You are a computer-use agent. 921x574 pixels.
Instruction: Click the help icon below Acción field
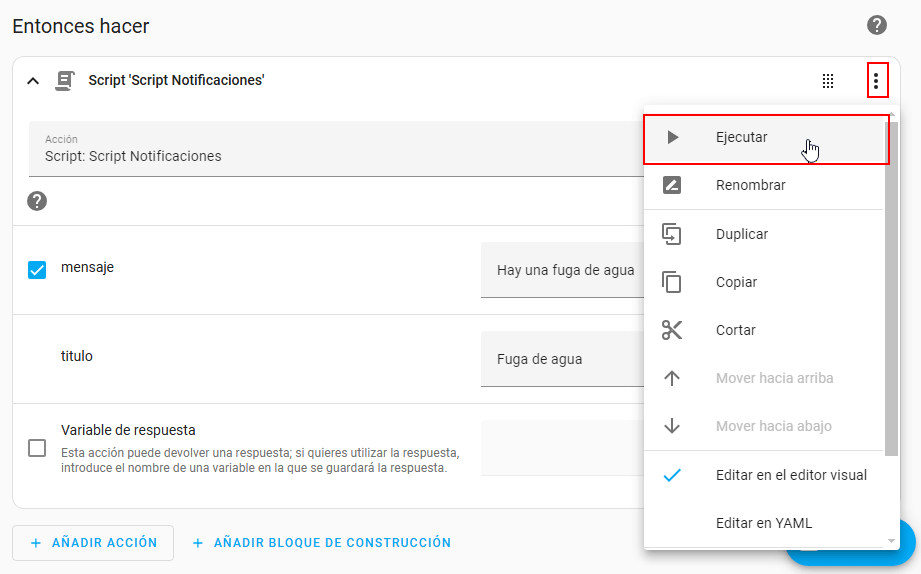[37, 201]
